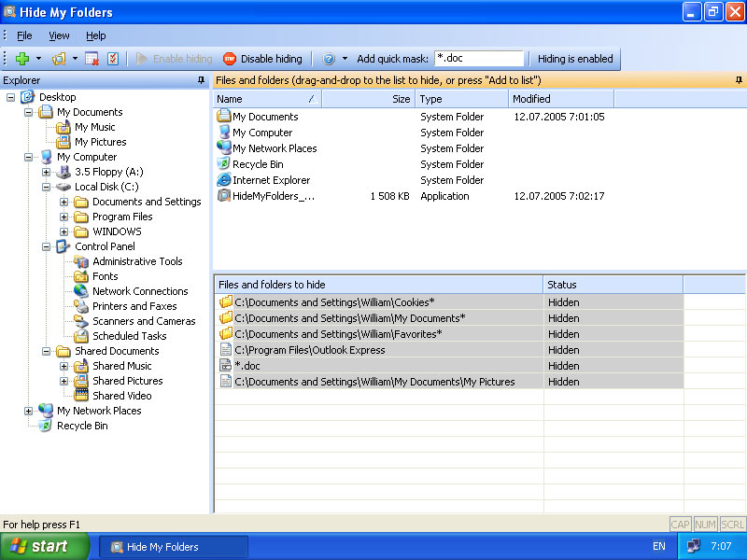Collapse the Control Panel node
This screenshot has height=560, width=747.
coord(46,246)
